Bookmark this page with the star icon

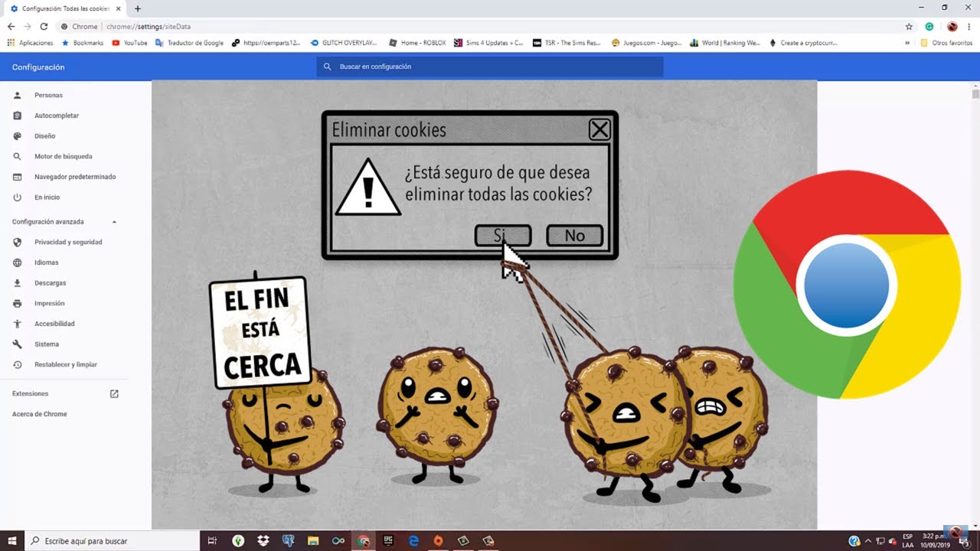coord(909,27)
